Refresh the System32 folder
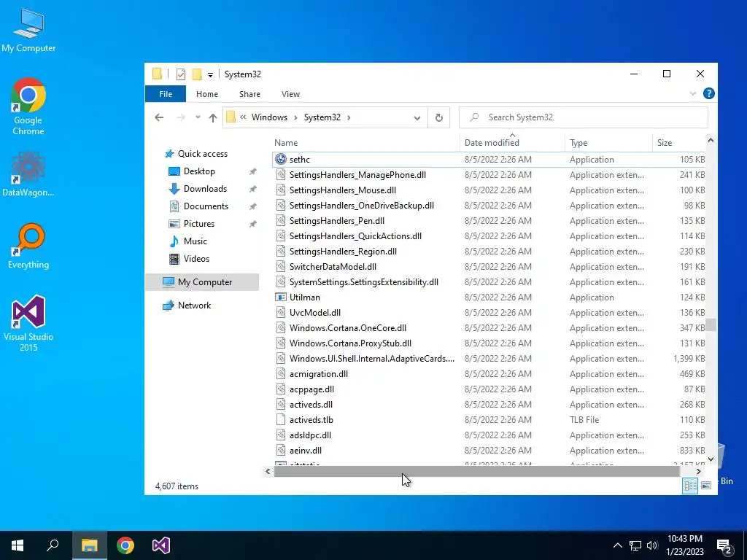Screen dimensions: 747x560 (x=438, y=117)
